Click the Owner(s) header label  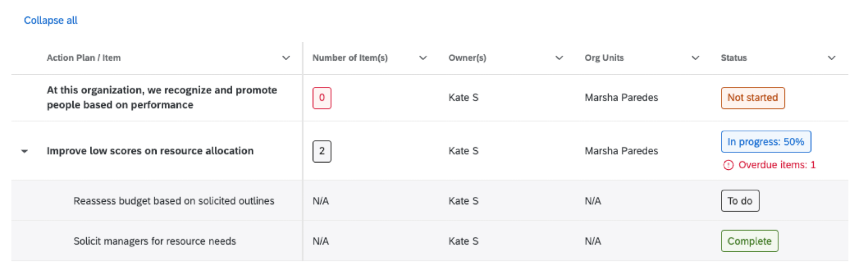[467, 57]
